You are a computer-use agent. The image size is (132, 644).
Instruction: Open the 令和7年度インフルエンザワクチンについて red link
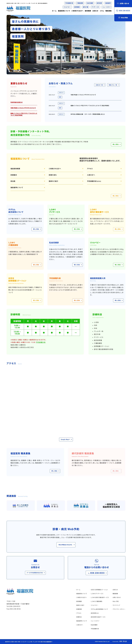pos(23,108)
